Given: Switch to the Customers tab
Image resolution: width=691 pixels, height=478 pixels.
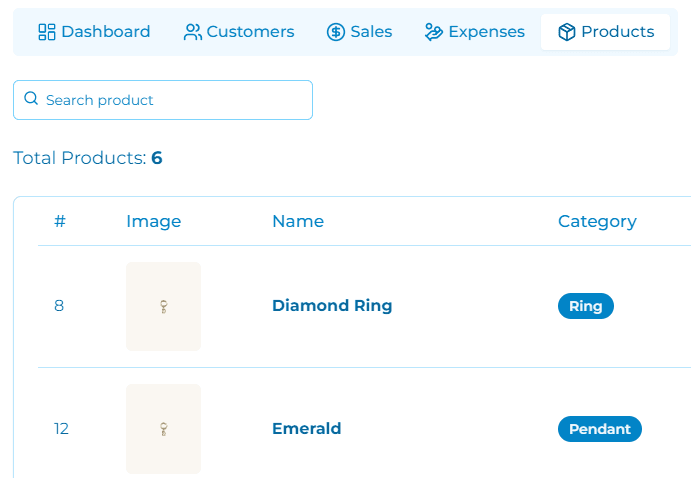Looking at the screenshot, I should [x=239, y=32].
